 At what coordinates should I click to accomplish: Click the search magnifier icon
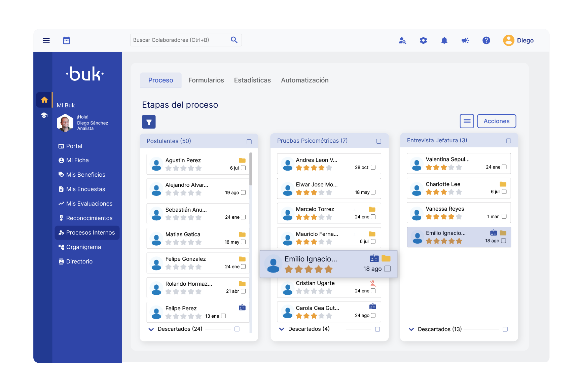[x=234, y=40]
